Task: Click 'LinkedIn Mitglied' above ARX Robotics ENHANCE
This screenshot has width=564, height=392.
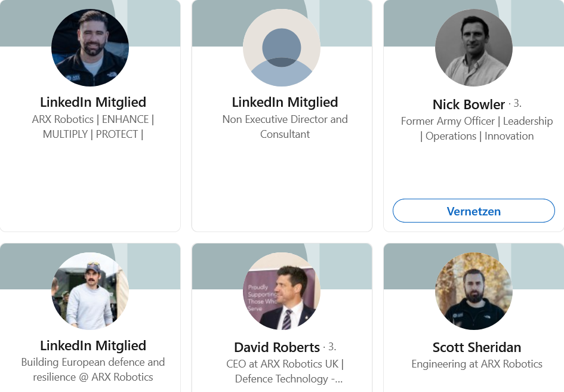Action: 93,102
